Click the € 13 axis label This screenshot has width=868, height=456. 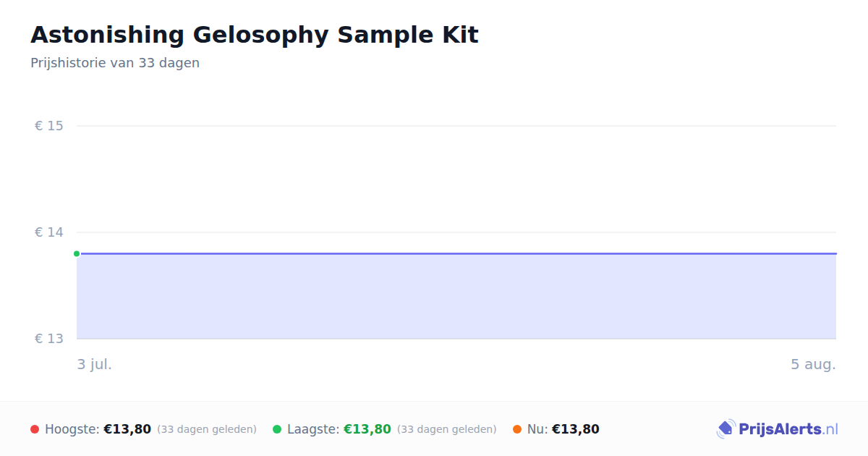[49, 339]
